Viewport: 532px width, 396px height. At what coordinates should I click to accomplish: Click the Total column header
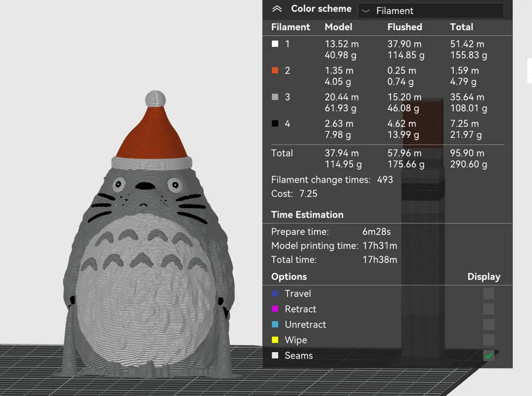point(461,27)
